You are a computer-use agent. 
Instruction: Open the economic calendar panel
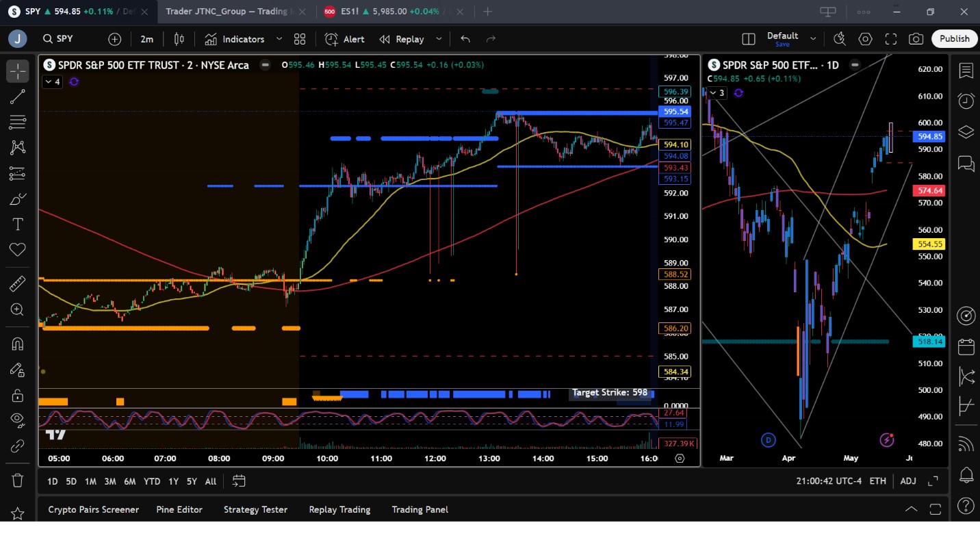tap(966, 347)
